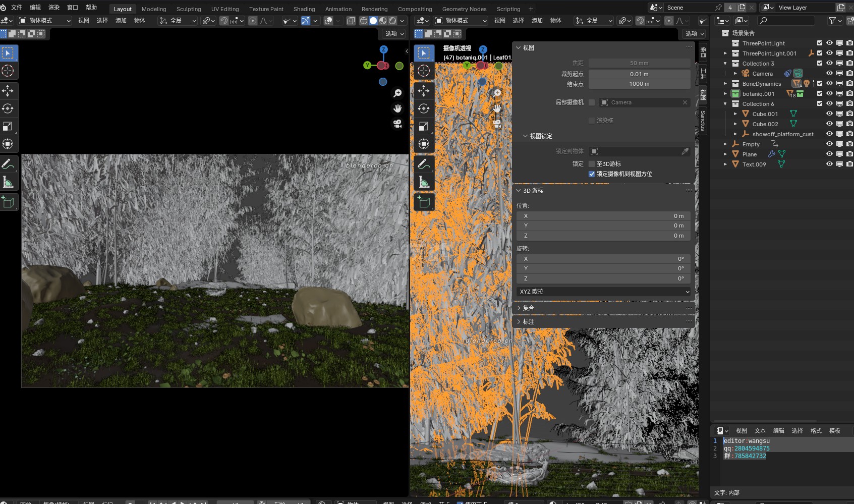Screen dimensions: 854x504
Task: Adjust the clip end 1000 m field
Action: pyautogui.click(x=640, y=84)
